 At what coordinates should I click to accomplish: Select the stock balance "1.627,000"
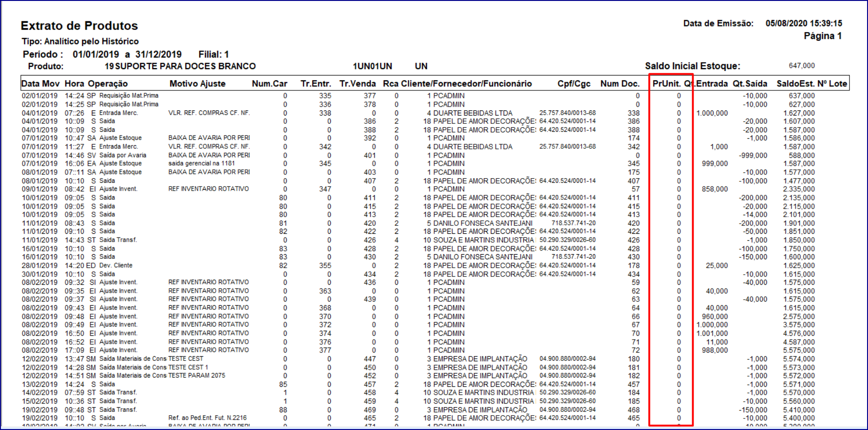click(x=799, y=113)
